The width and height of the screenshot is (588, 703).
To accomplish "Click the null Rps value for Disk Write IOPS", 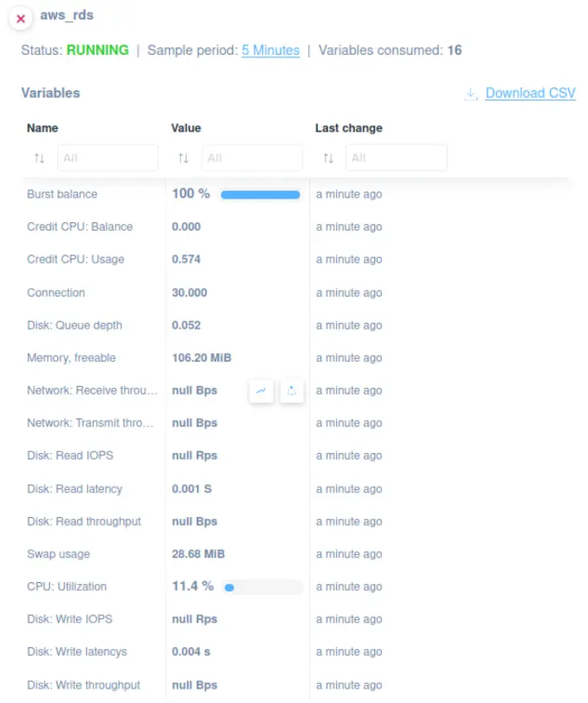I will click(x=194, y=619).
